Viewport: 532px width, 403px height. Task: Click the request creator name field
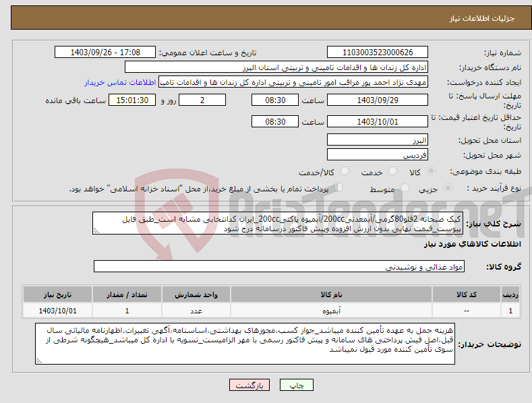(293, 82)
